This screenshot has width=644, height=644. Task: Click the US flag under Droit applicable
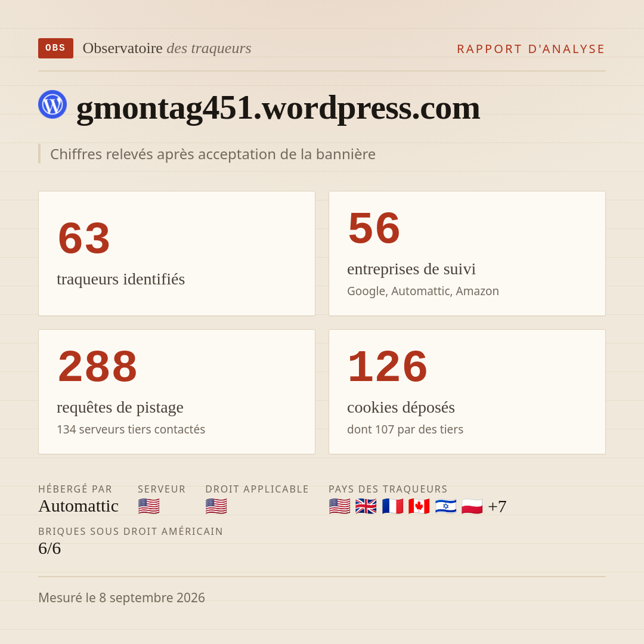(216, 506)
